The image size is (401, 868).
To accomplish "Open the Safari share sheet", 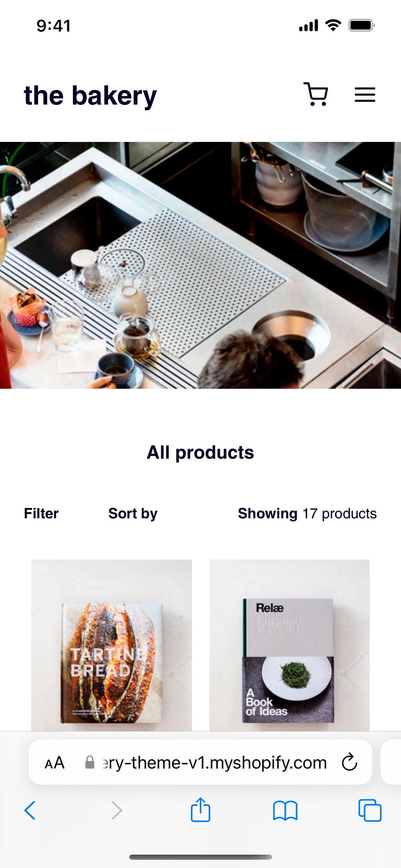I will [200, 809].
